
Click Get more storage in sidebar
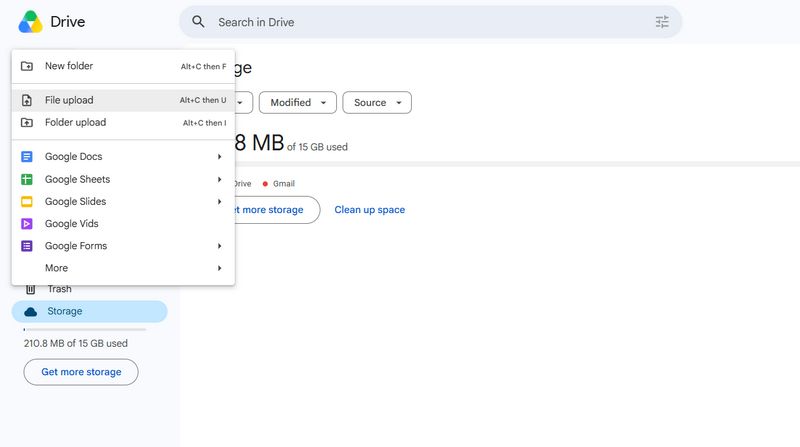[x=81, y=372]
